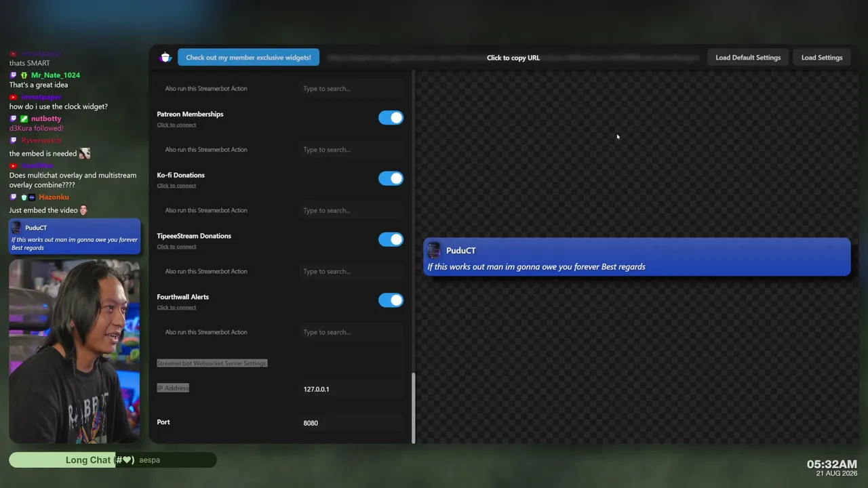Viewport: 868px width, 488px height.
Task: Click the badge icon next to Mr_Nate_1024
Action: pyautogui.click(x=24, y=75)
